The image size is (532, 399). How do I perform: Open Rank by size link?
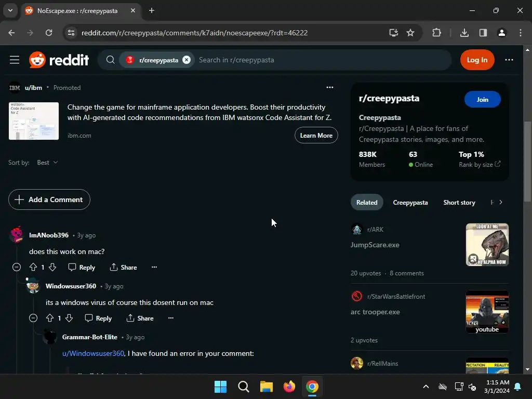coord(480,165)
